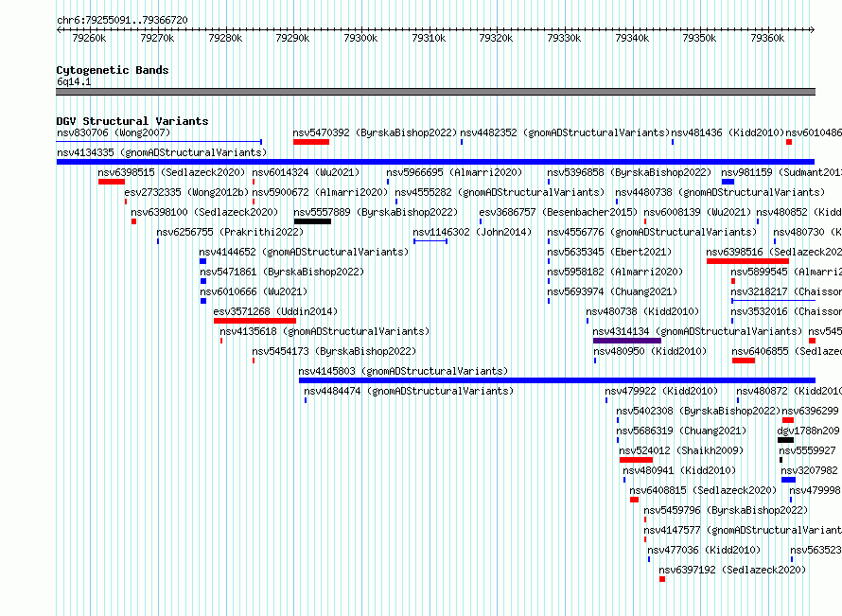Image resolution: width=842 pixels, height=616 pixels.
Task: Click the nsv830706 (Wong2007) variant label
Action: (114, 132)
